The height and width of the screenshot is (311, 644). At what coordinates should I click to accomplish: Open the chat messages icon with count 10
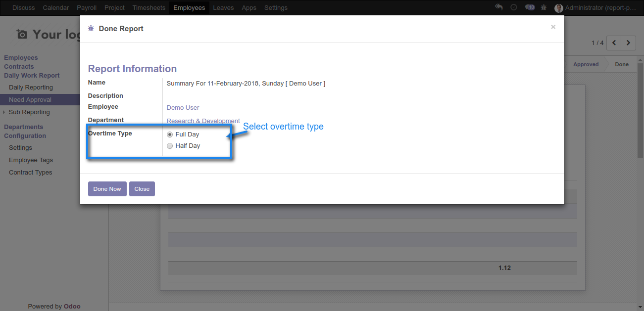(530, 7)
